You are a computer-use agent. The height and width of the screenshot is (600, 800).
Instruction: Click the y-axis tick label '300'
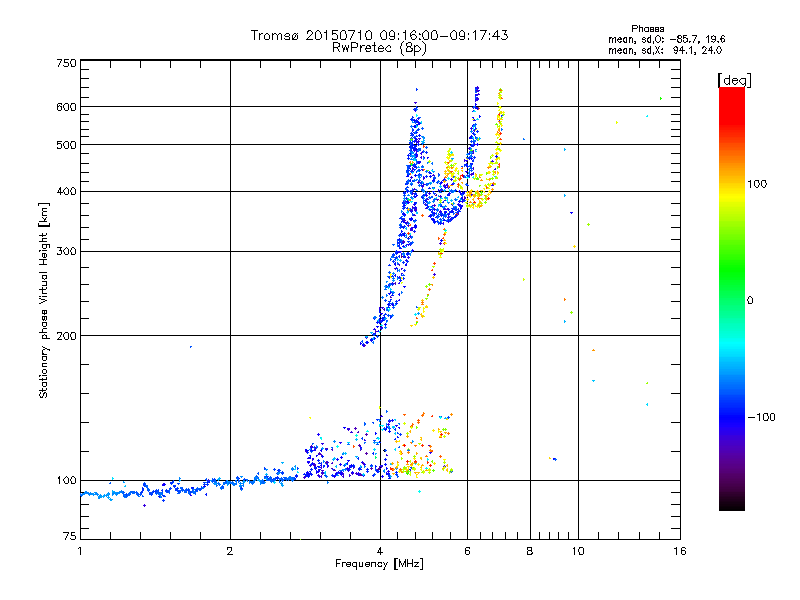click(x=66, y=251)
